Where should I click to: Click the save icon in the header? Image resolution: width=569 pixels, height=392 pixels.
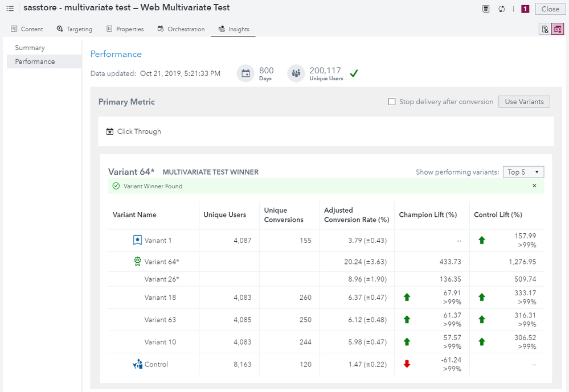[x=486, y=9]
